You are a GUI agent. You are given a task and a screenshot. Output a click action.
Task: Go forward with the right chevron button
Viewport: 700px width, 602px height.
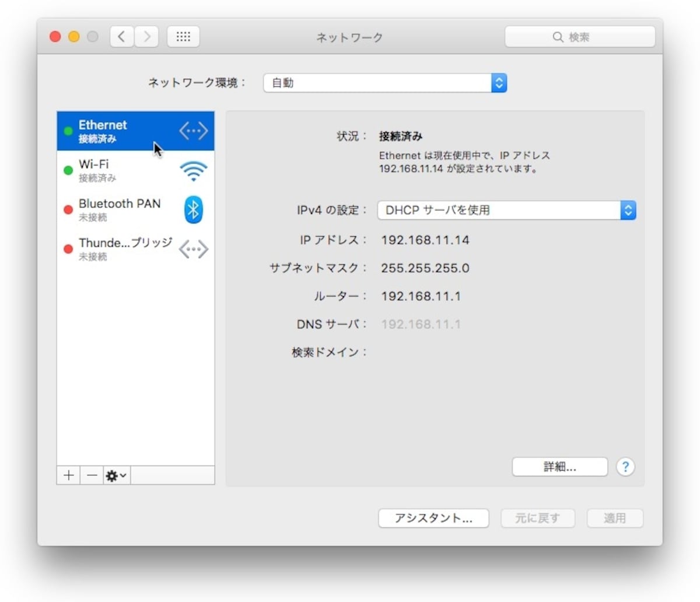coord(147,37)
